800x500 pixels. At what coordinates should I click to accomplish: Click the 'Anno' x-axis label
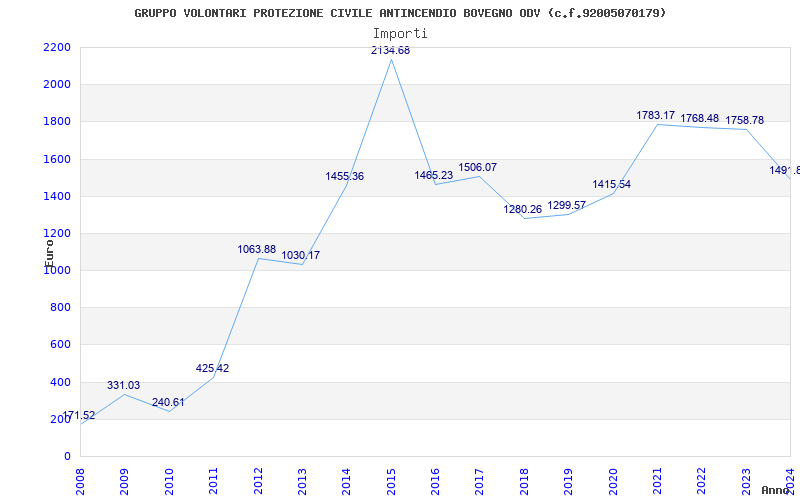click(x=775, y=490)
